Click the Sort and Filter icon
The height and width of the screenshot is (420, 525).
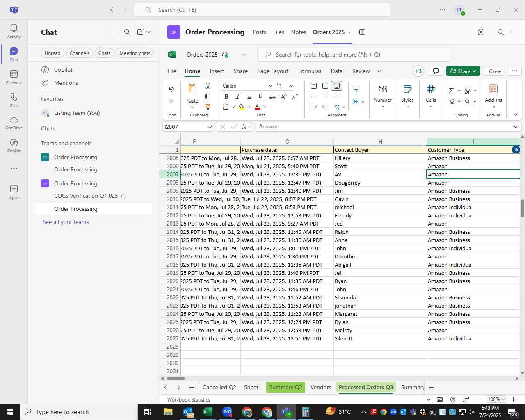pos(468,91)
